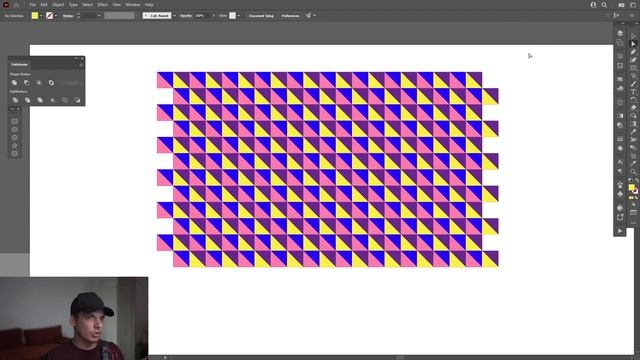
Task: Open the Object menu
Action: (x=58, y=5)
